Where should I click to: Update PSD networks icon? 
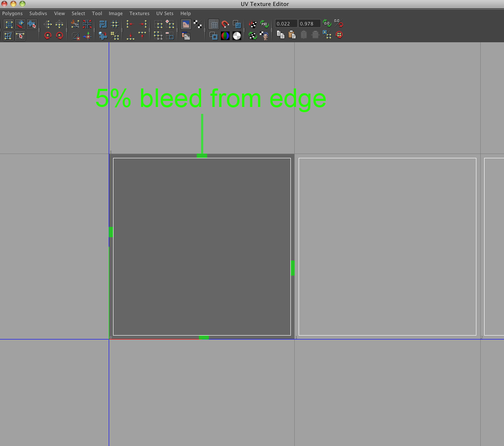265,24
